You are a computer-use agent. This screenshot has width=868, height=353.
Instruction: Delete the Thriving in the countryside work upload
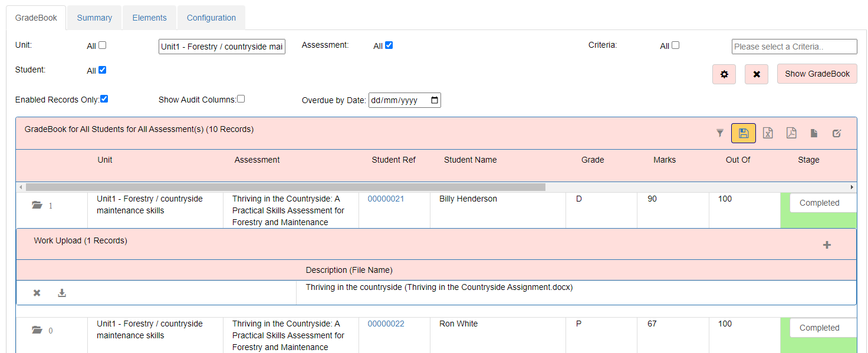coord(37,293)
